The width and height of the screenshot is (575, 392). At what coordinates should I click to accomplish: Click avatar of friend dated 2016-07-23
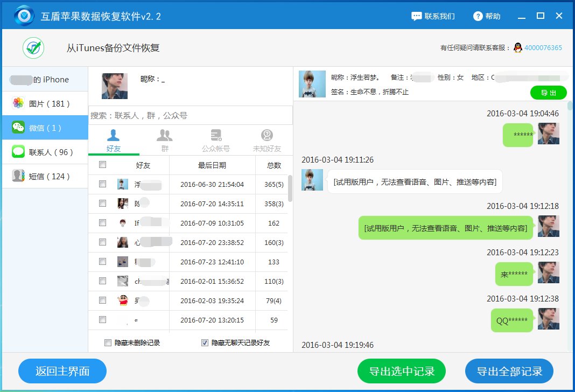122,262
